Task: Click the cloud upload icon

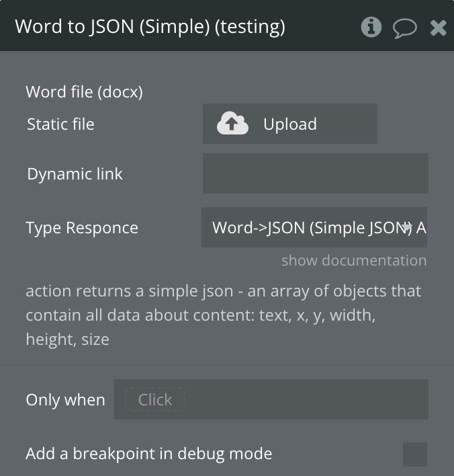Action: point(233,124)
